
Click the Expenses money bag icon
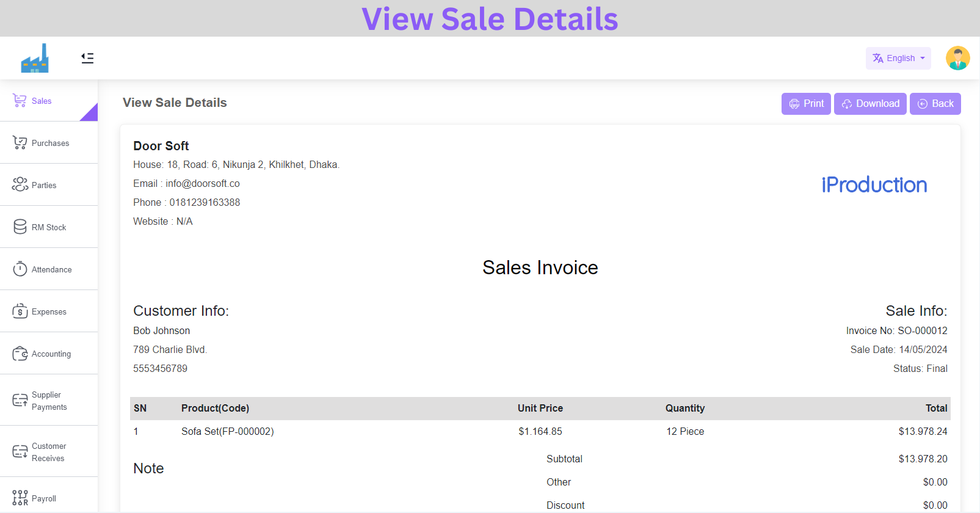pos(20,311)
